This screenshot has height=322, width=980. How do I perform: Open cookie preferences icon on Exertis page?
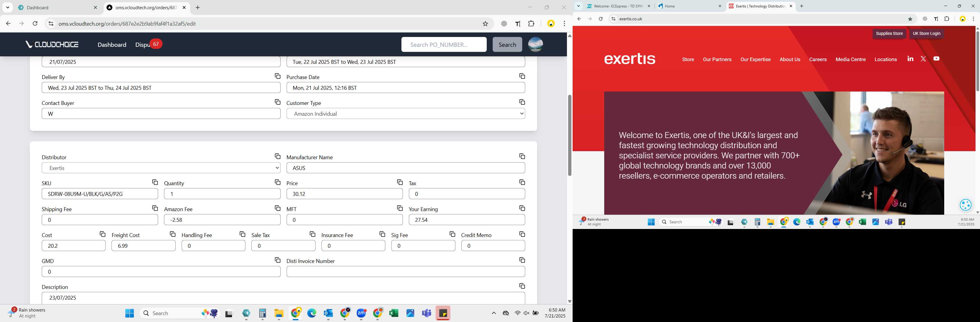966,205
